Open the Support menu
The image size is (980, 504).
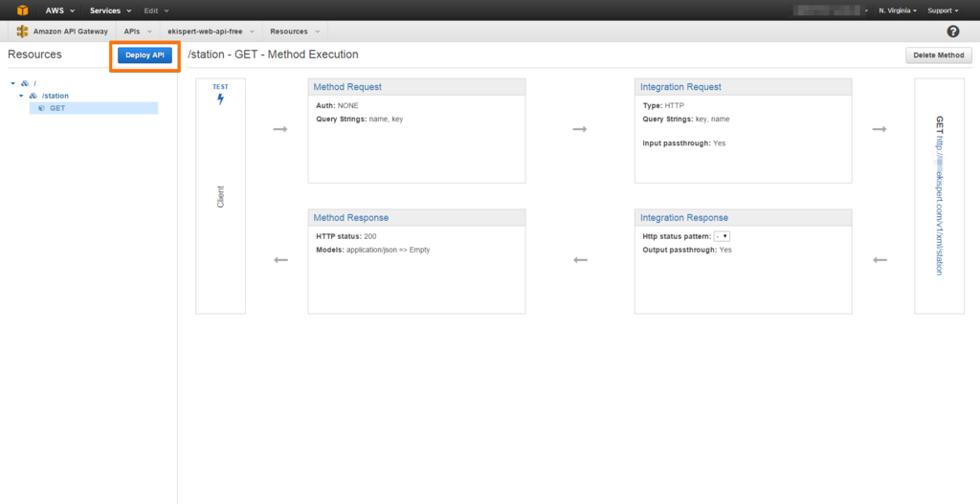[x=943, y=11]
